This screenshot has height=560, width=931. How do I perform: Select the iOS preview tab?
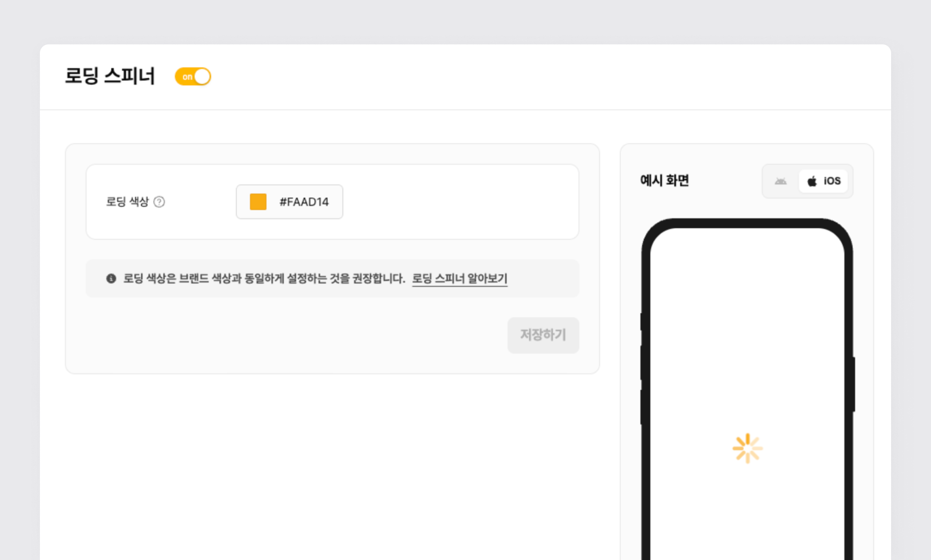(x=823, y=181)
